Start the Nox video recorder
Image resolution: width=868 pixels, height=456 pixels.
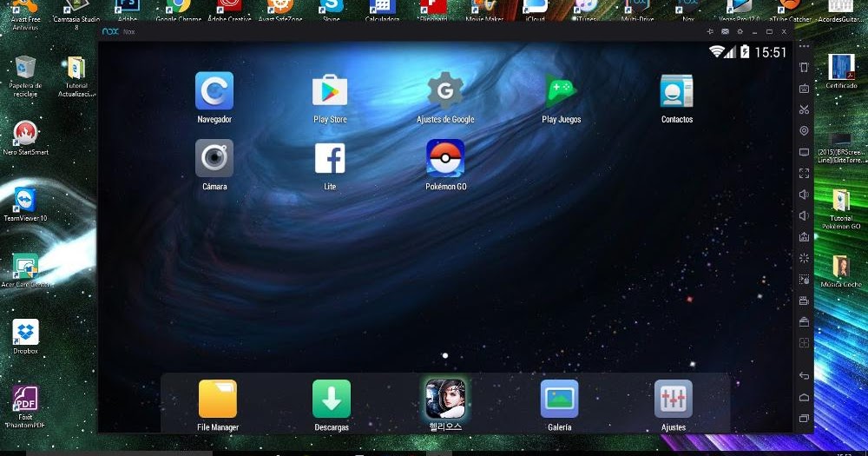(804, 301)
